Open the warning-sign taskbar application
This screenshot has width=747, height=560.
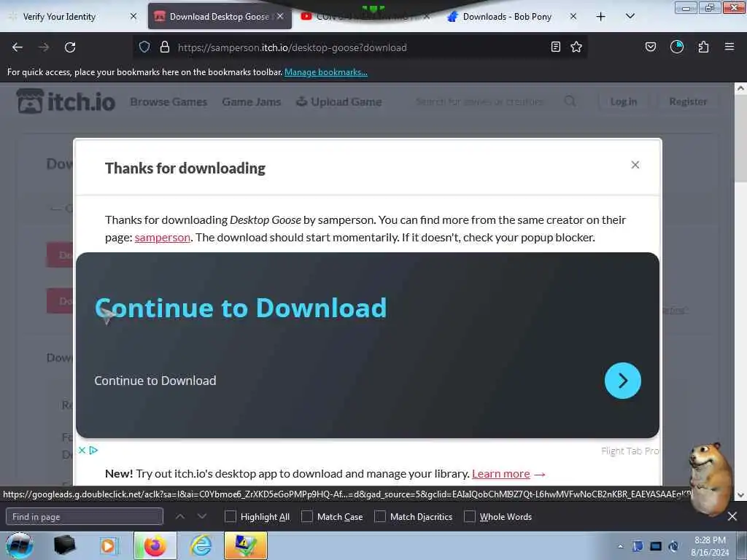coord(245,545)
